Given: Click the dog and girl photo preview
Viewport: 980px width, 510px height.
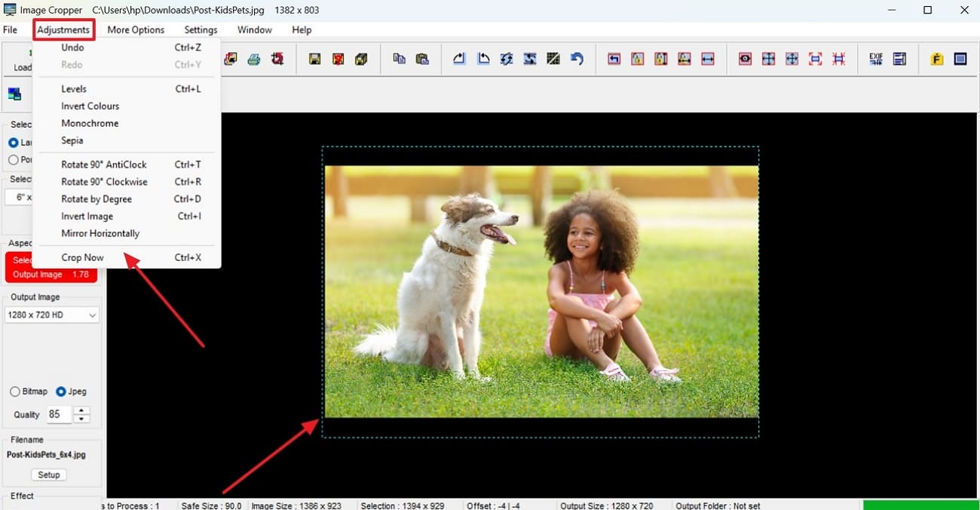Looking at the screenshot, I should pos(541,291).
